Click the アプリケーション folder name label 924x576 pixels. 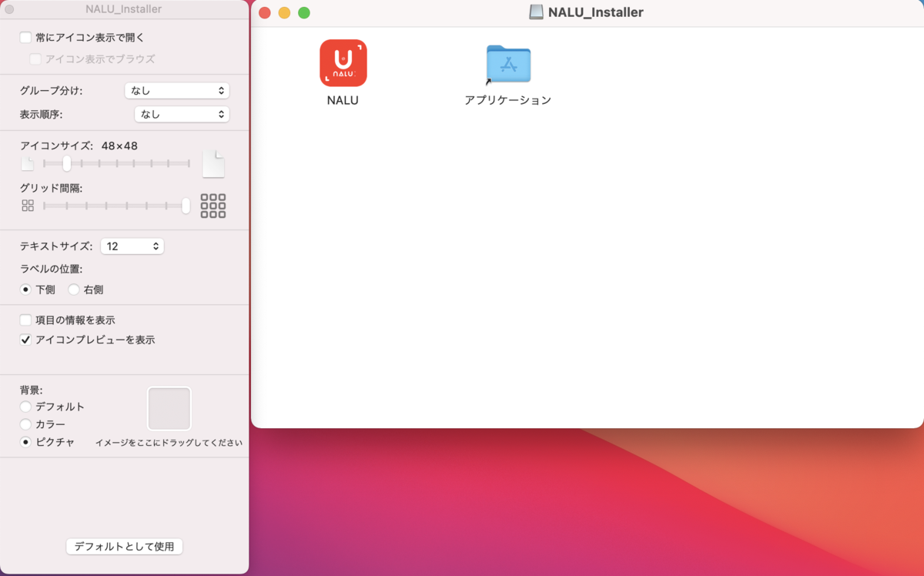508,100
